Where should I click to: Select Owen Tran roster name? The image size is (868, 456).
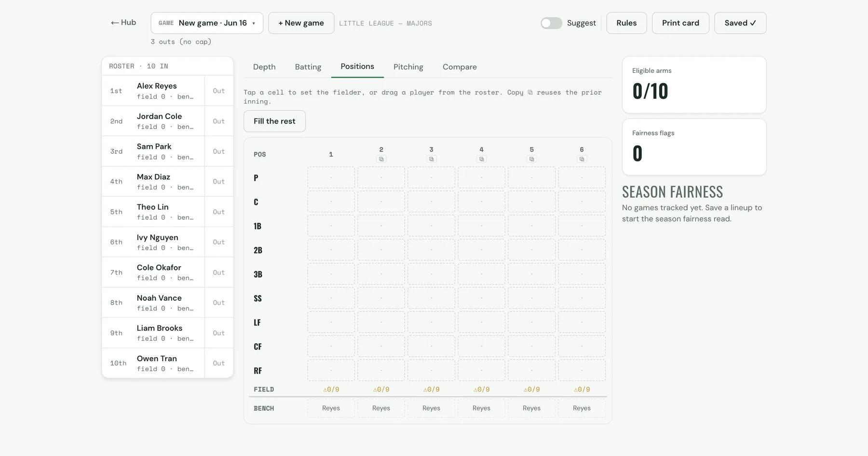point(157,359)
